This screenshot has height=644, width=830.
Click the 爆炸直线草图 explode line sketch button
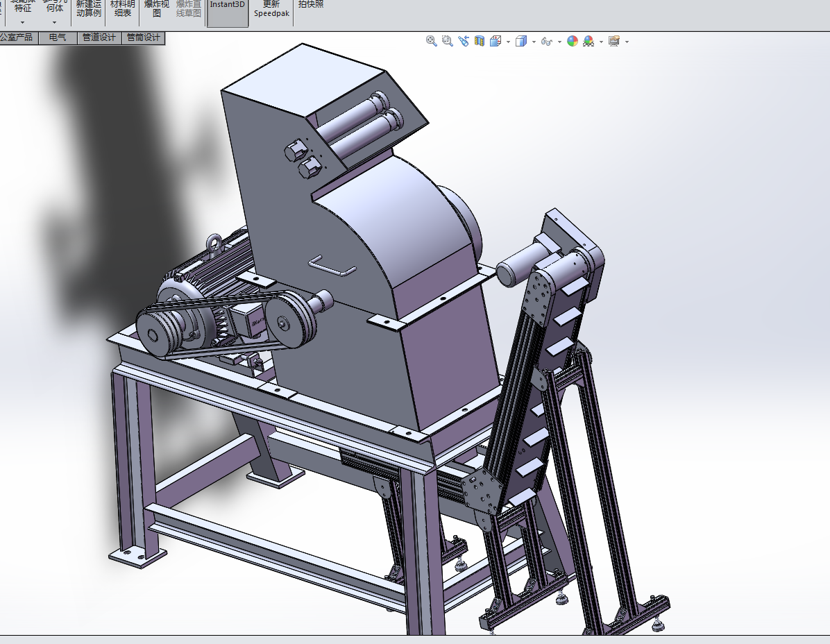point(189,8)
